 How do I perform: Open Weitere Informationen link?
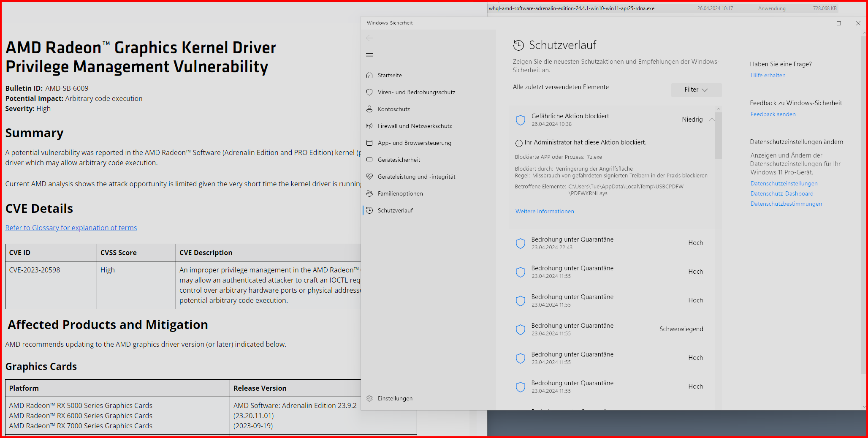click(x=545, y=211)
